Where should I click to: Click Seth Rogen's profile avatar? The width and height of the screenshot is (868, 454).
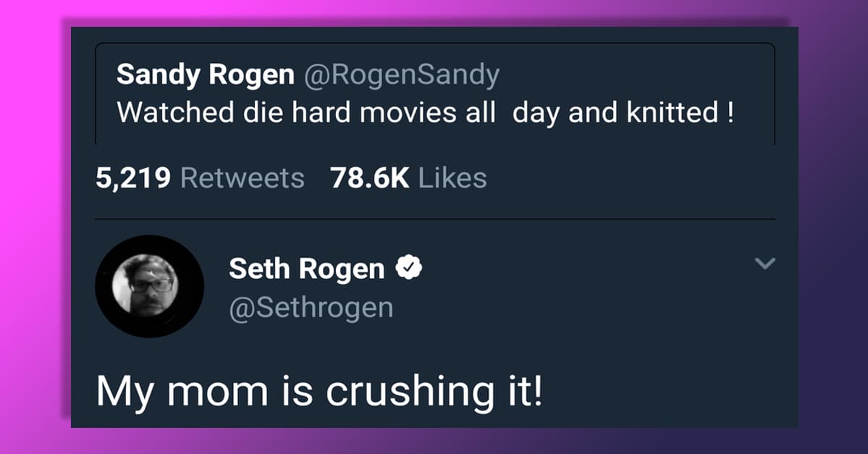point(149,287)
